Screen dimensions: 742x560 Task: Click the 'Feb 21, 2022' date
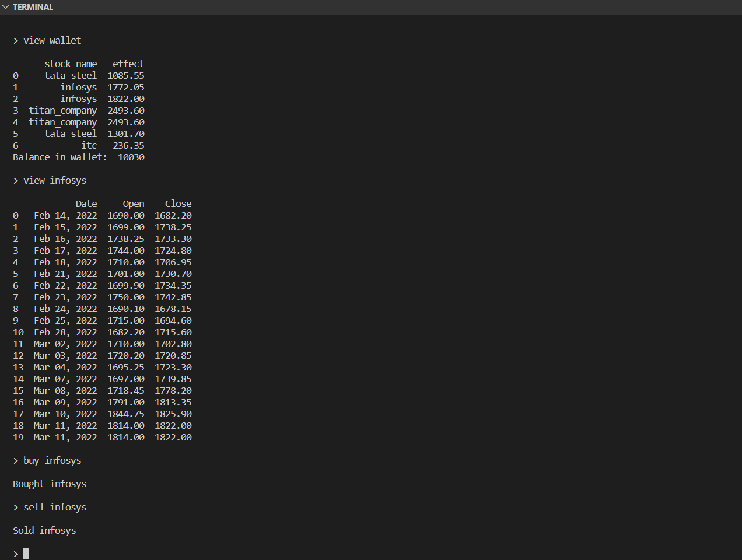tap(65, 274)
